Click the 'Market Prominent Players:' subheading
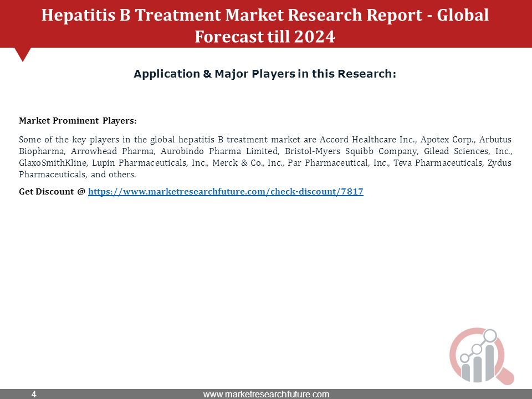Viewport: 532px width, 399px height. tap(78, 121)
